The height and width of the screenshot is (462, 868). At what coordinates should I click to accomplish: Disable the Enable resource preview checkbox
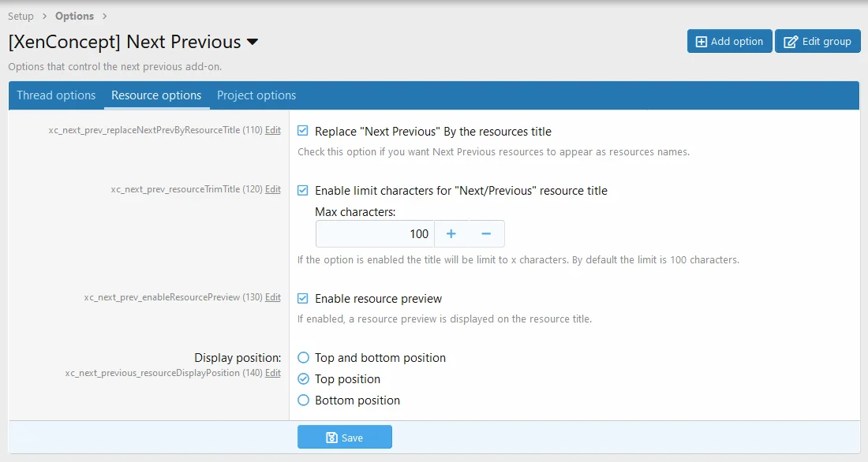click(303, 299)
